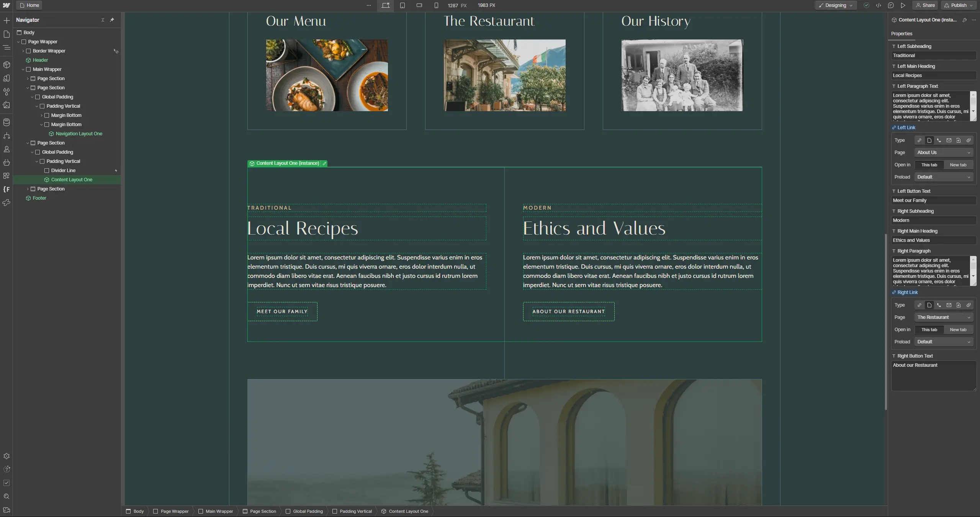Select the Properties tab
This screenshot has height=517, width=980.
[901, 34]
